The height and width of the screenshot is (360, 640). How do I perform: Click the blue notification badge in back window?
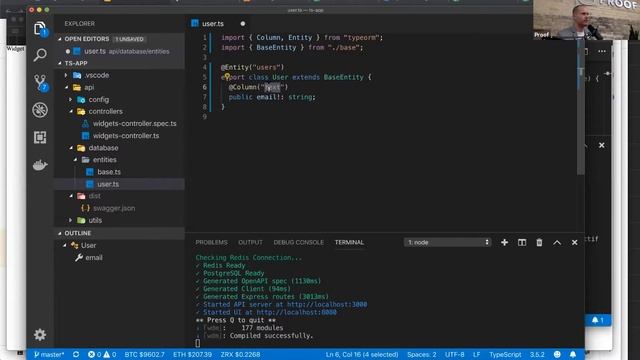point(598,320)
